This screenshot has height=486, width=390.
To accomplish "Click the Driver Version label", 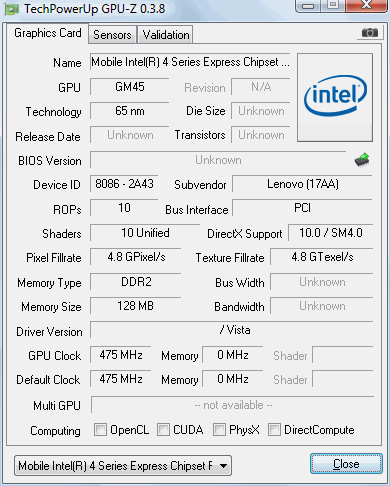I will (x=49, y=332).
